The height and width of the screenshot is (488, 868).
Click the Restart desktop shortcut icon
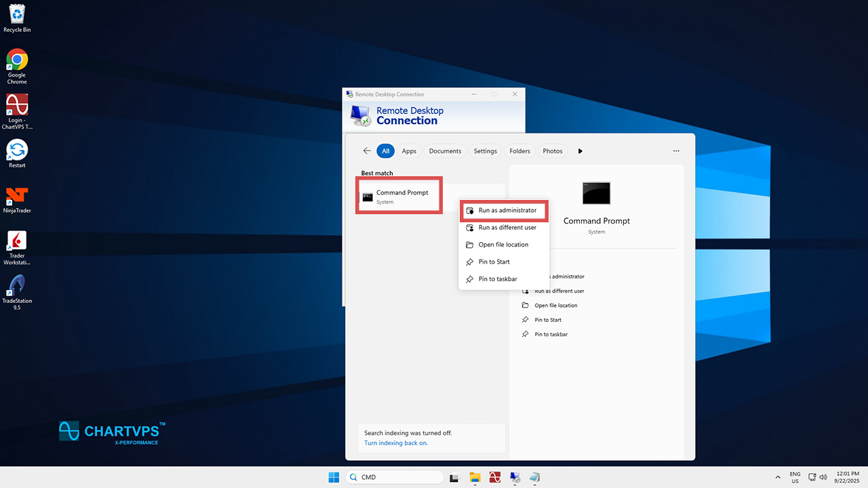[x=17, y=150]
